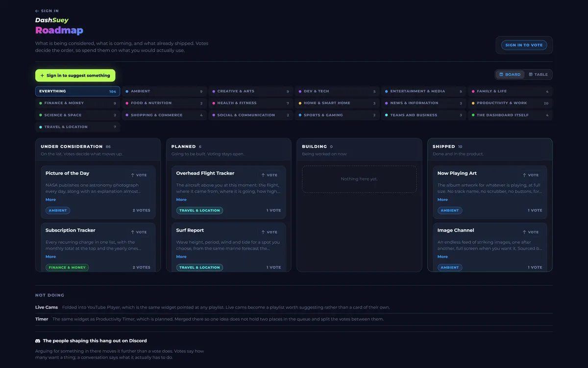Vote on Overhead Flight Tracker
The width and height of the screenshot is (588, 368).
pos(269,175)
